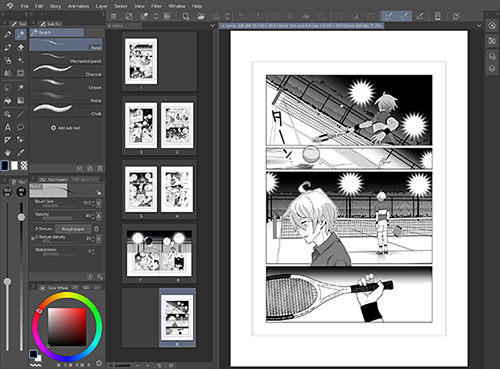The width and height of the screenshot is (500, 369).
Task: Open the Filter menu
Action: [156, 6]
